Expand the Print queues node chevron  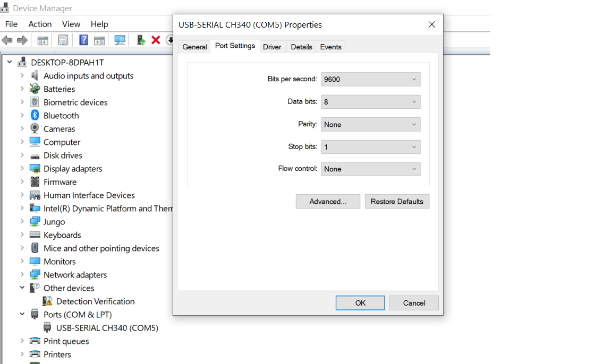(22, 341)
